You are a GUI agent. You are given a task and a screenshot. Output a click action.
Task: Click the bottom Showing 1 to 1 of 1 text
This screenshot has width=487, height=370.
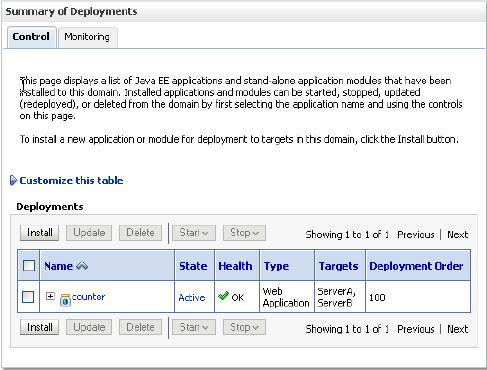pyautogui.click(x=347, y=329)
